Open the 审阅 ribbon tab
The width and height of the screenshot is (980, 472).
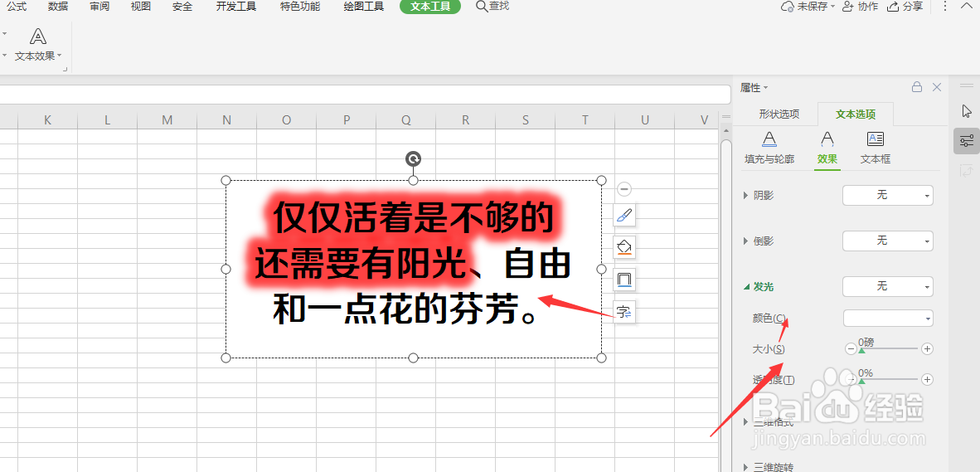click(99, 7)
